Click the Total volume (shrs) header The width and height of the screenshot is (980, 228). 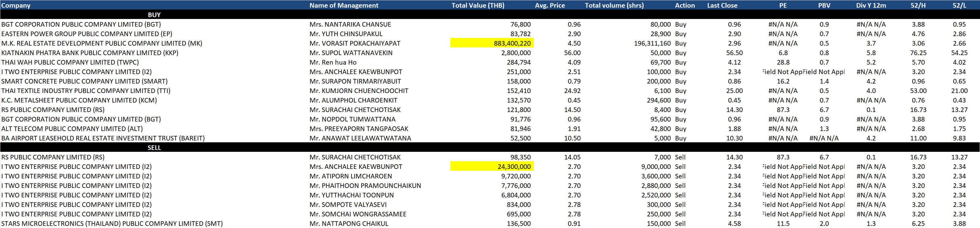pyautogui.click(x=614, y=5)
